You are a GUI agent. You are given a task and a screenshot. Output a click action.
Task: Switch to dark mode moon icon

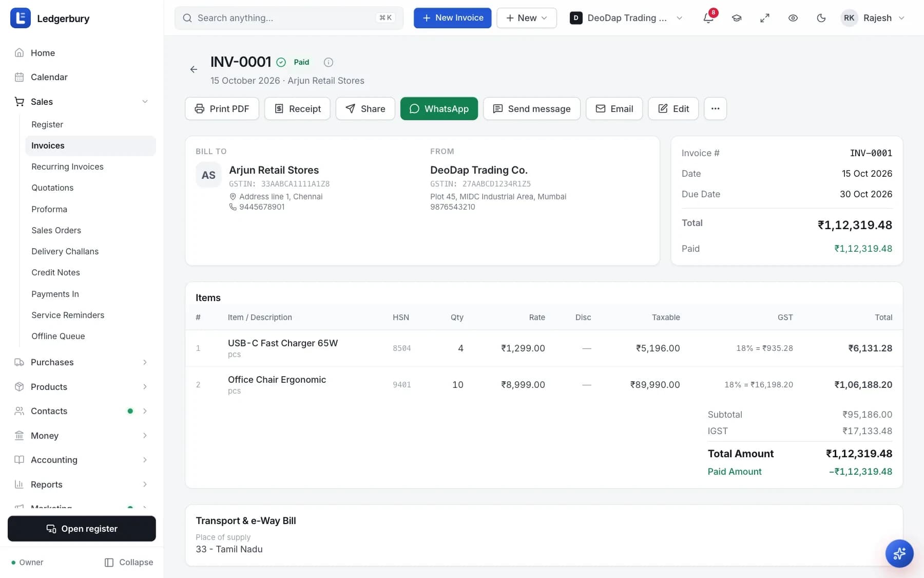[821, 18]
